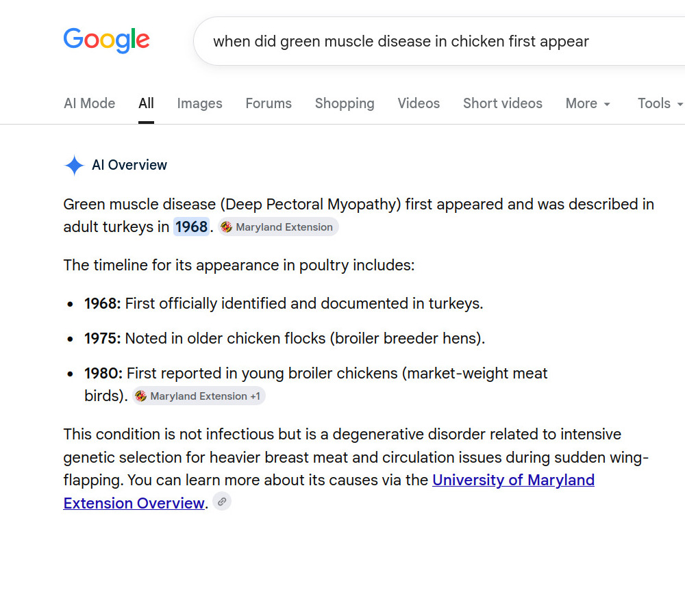Image resolution: width=685 pixels, height=616 pixels.
Task: Open the Forums tab
Action: click(269, 103)
